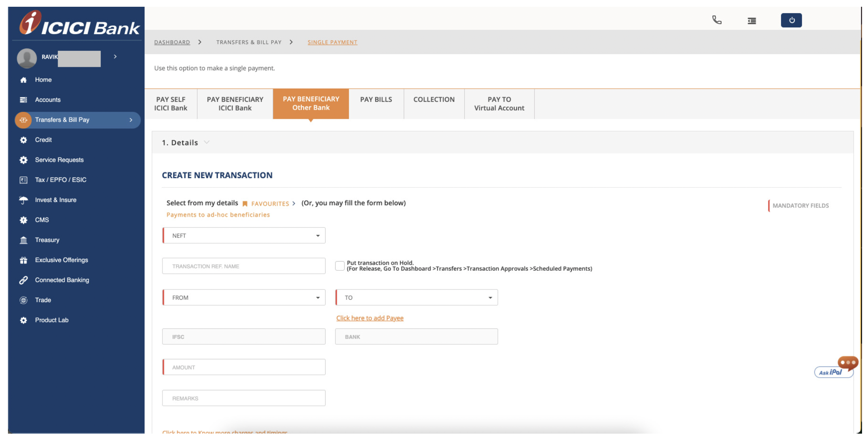This screenshot has height=442, width=868.
Task: Open Service Requests in the sidebar
Action: pos(59,160)
